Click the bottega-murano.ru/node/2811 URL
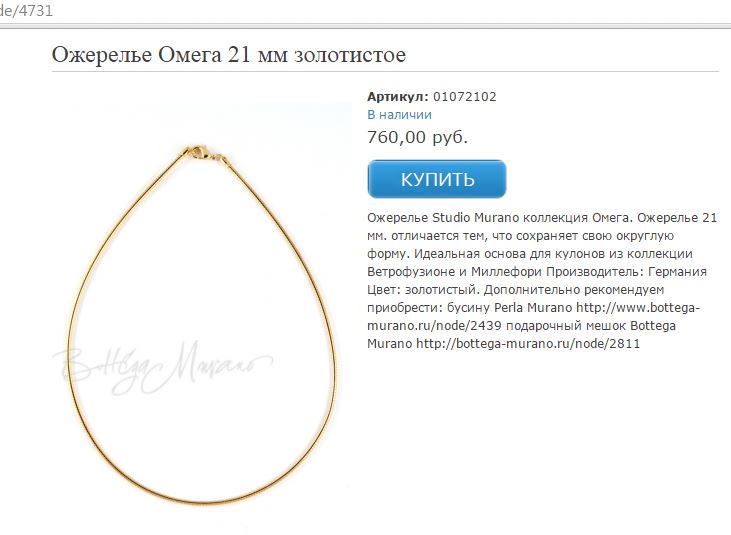This screenshot has height=535, width=731. (x=528, y=344)
